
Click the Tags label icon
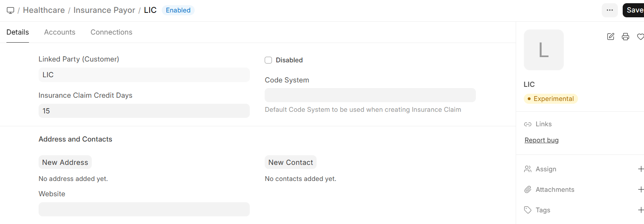point(528,210)
